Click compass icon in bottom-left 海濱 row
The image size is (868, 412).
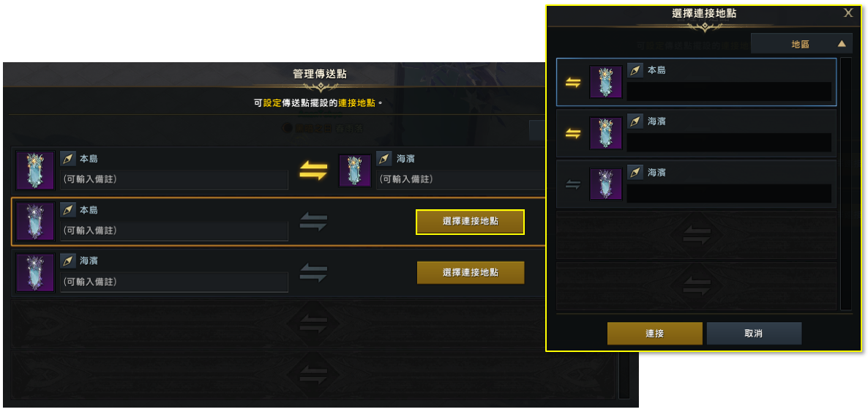tap(67, 261)
